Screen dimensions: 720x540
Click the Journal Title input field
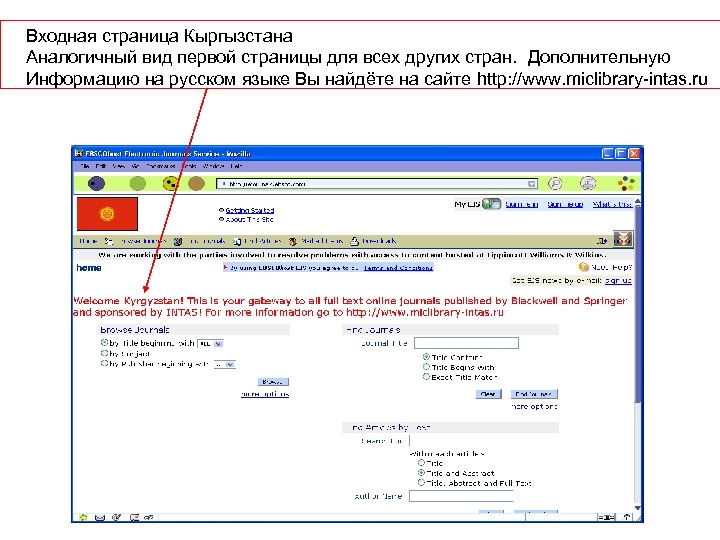(467, 343)
